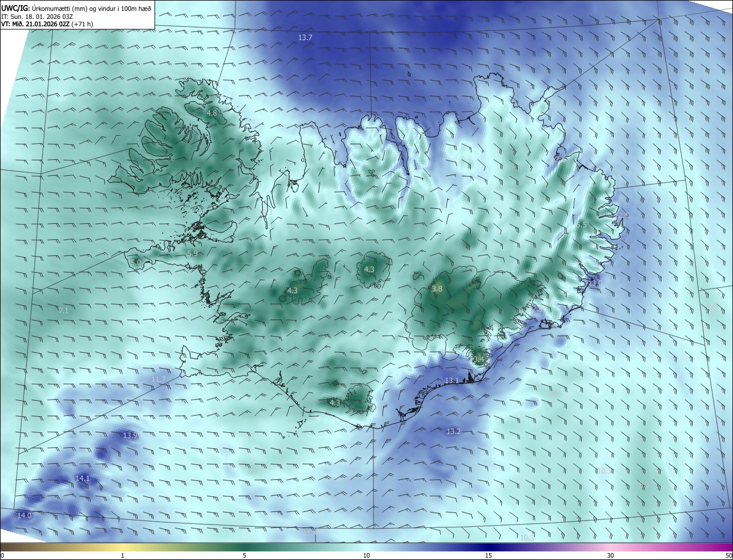
Task: Click the 50 tick on the color scale
Action: coord(728,556)
